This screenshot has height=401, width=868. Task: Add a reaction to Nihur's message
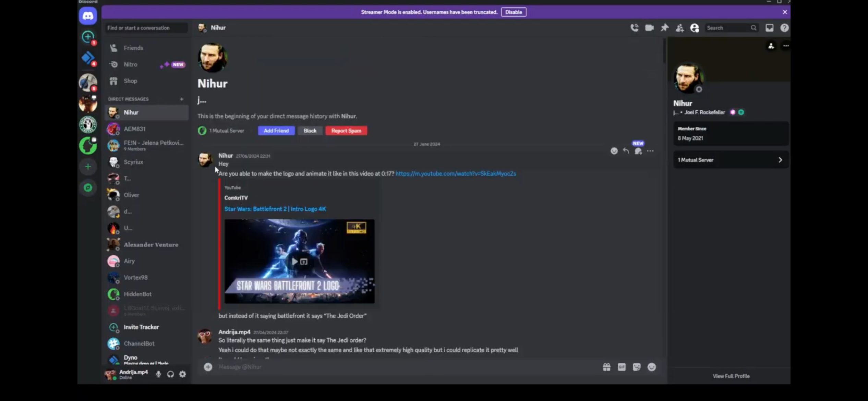coord(614,151)
